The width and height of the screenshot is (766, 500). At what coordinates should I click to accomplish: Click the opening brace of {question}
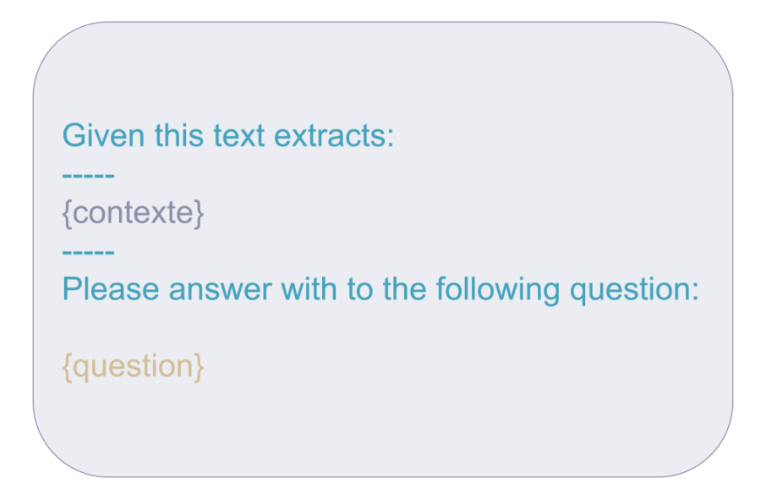67,368
